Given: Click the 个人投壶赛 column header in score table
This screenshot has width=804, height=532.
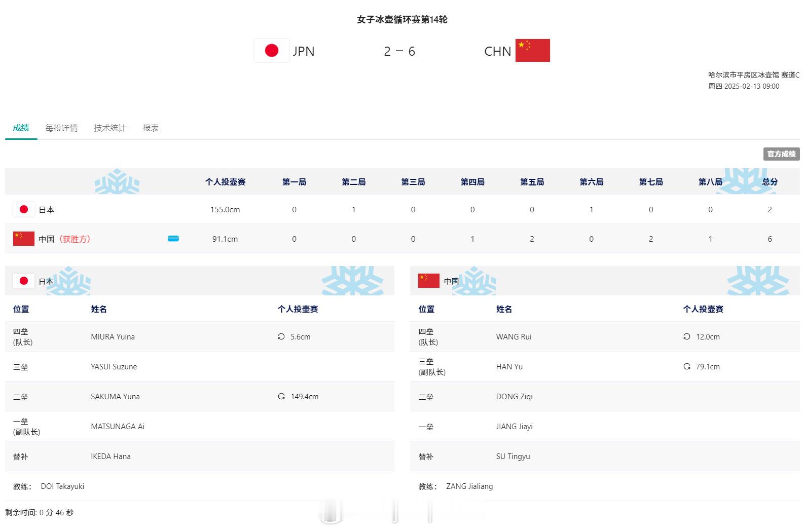Looking at the screenshot, I should tap(225, 182).
